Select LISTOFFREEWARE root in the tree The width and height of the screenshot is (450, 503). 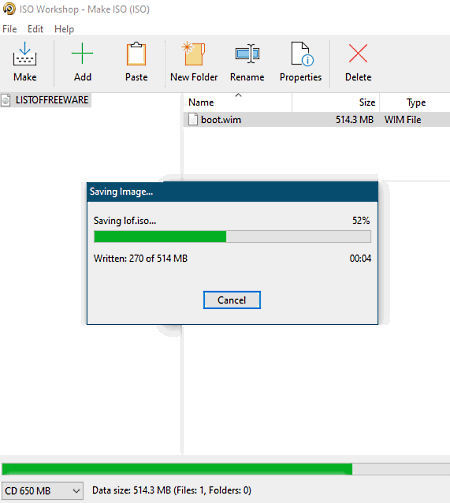[x=52, y=100]
